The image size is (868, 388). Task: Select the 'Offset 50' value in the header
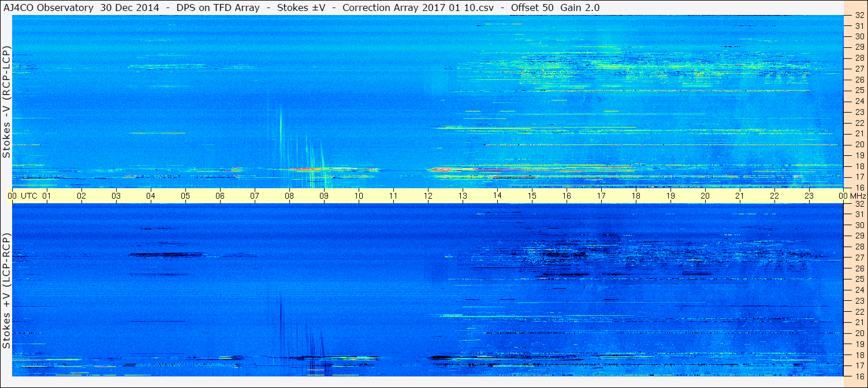pos(532,8)
